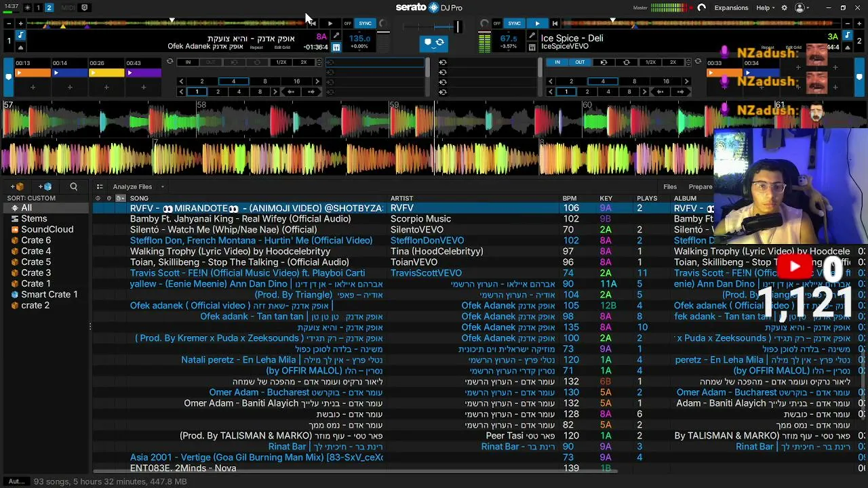
Task: Jump to previous cue on deck 1
Action: click(313, 24)
